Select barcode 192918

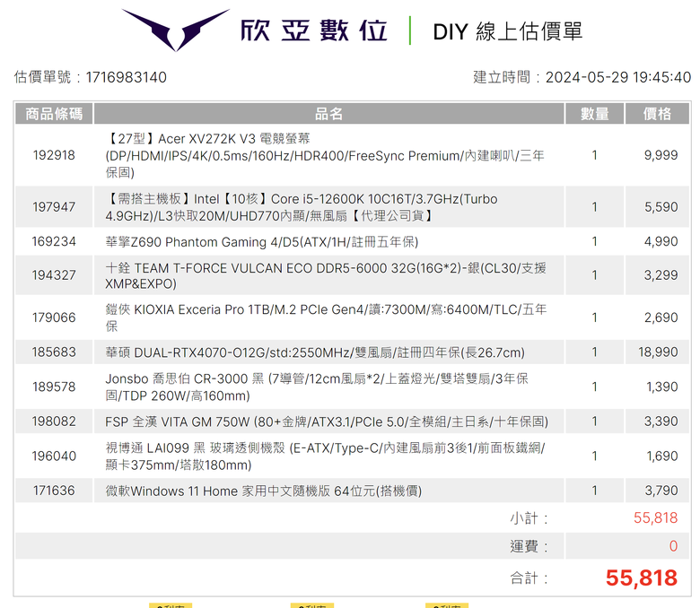point(54,155)
